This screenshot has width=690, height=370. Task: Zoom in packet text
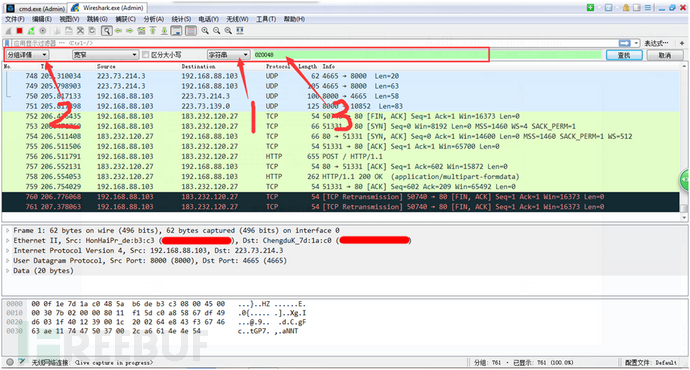(x=205, y=31)
